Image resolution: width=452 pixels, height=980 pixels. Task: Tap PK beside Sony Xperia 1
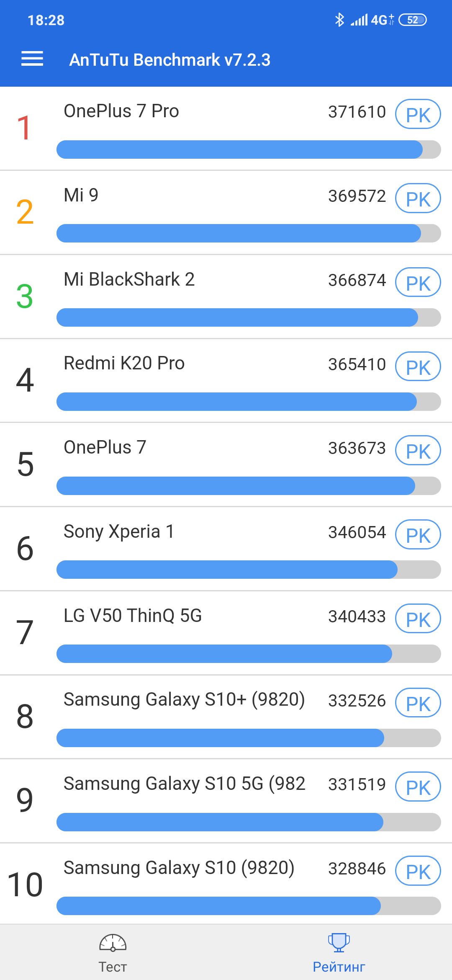pos(418,535)
